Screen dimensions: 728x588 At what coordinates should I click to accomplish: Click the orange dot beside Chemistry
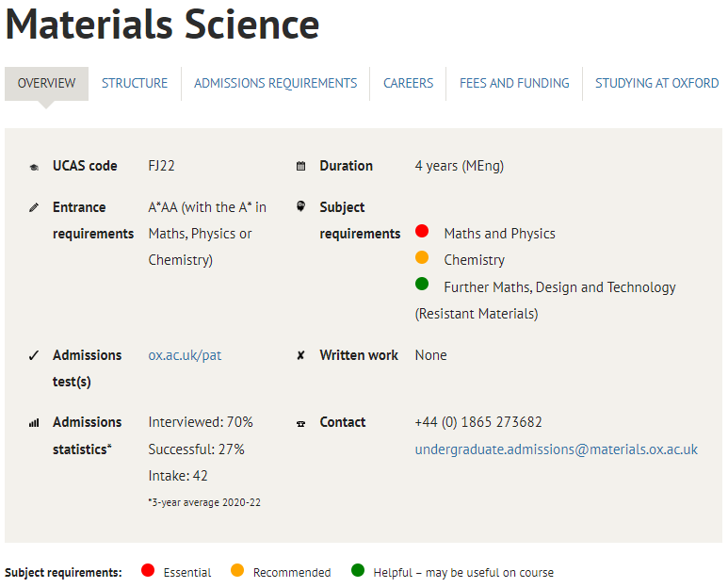422,258
